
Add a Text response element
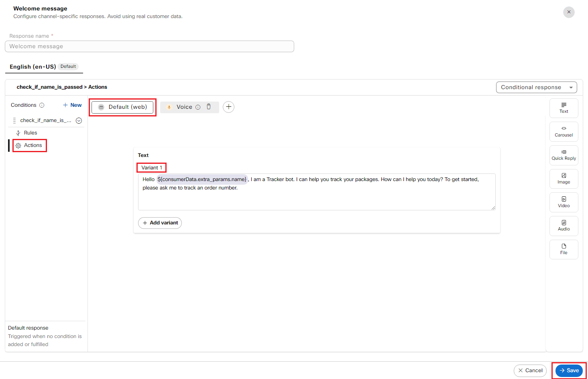pos(564,108)
